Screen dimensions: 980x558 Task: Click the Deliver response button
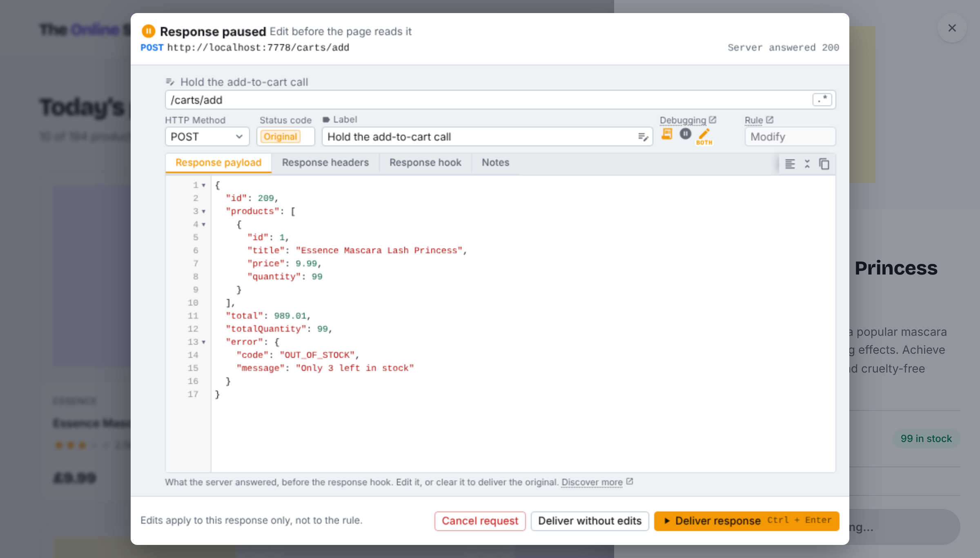tap(747, 521)
